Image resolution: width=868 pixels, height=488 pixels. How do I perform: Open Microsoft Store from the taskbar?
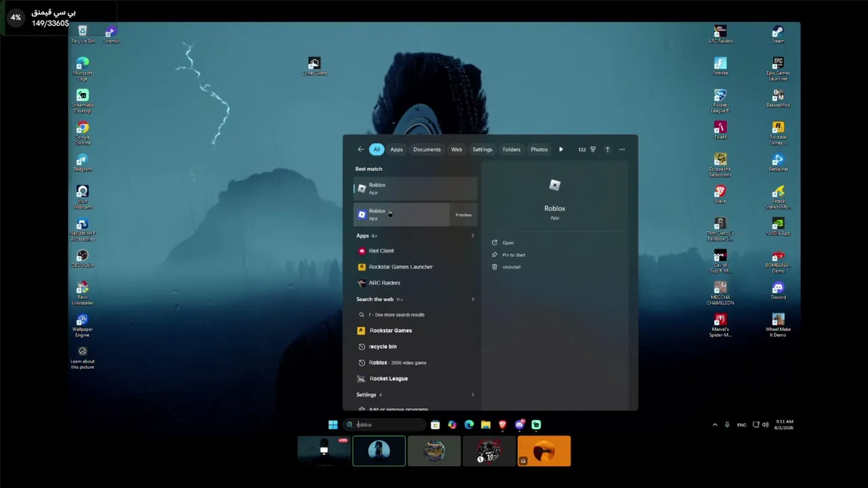(x=435, y=425)
